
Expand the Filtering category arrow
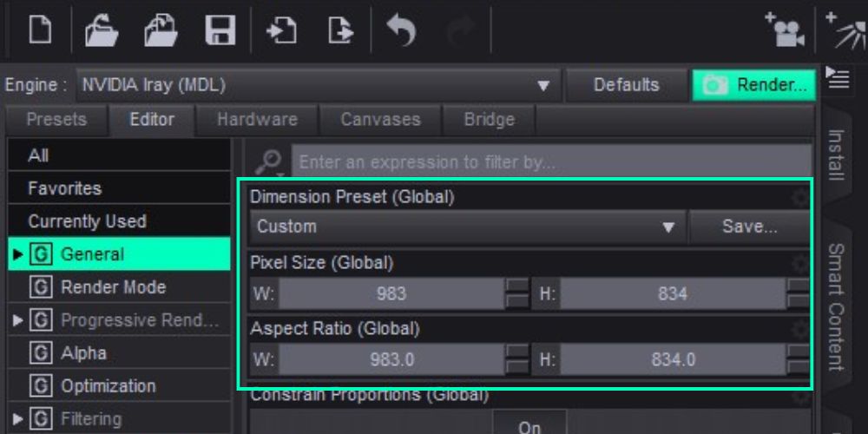[17, 419]
